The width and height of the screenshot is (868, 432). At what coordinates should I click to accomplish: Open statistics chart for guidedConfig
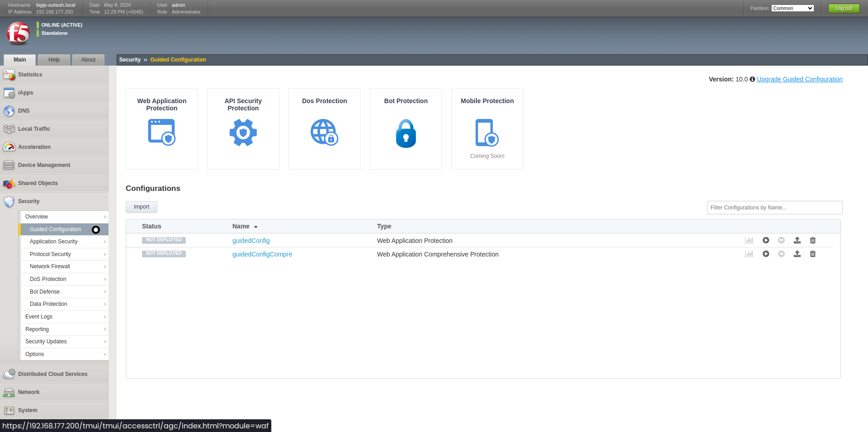(x=749, y=240)
